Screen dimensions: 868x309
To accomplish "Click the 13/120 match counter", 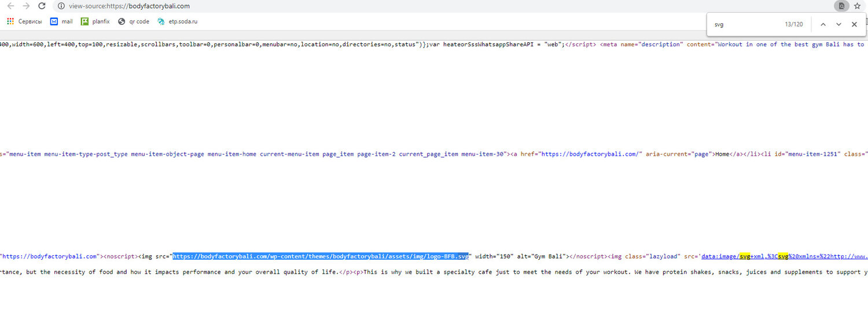I will [794, 24].
